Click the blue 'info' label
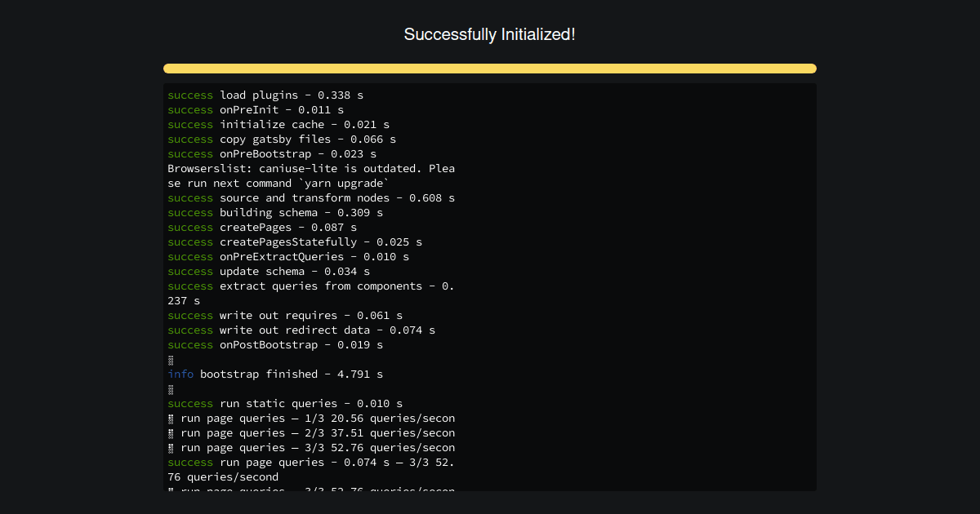Viewport: 980px width, 514px height. point(179,374)
